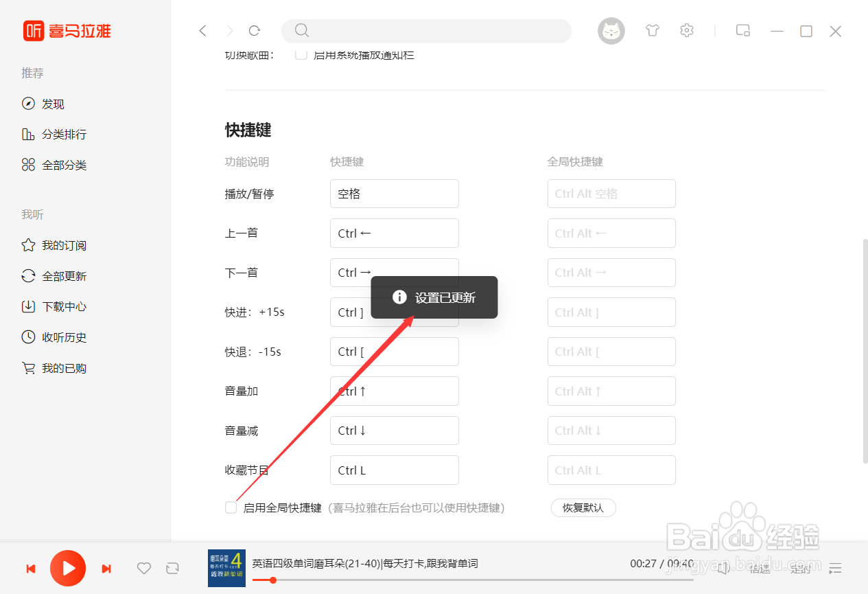Click the 恢复默认 restore defaults button
This screenshot has width=868, height=594.
coord(583,507)
